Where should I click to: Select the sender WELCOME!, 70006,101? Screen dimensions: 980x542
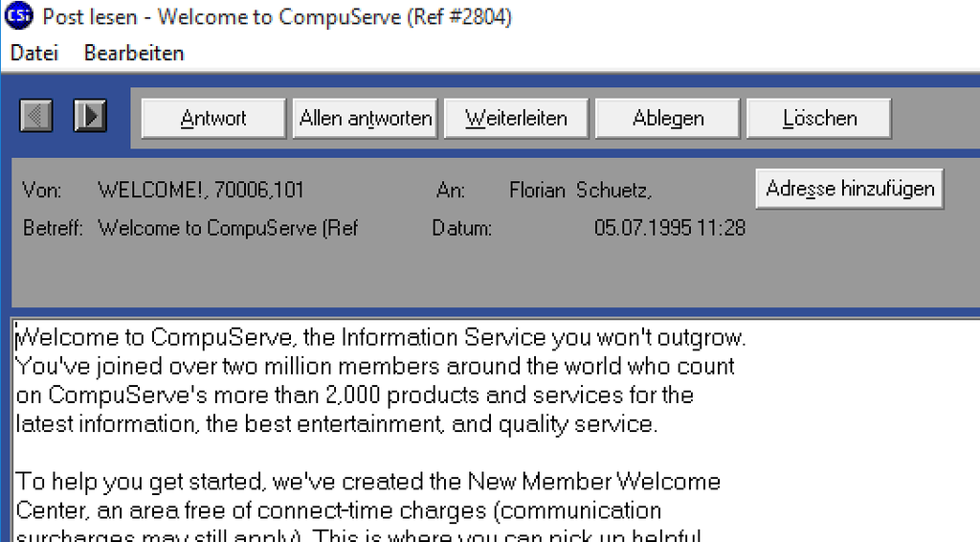pyautogui.click(x=201, y=191)
